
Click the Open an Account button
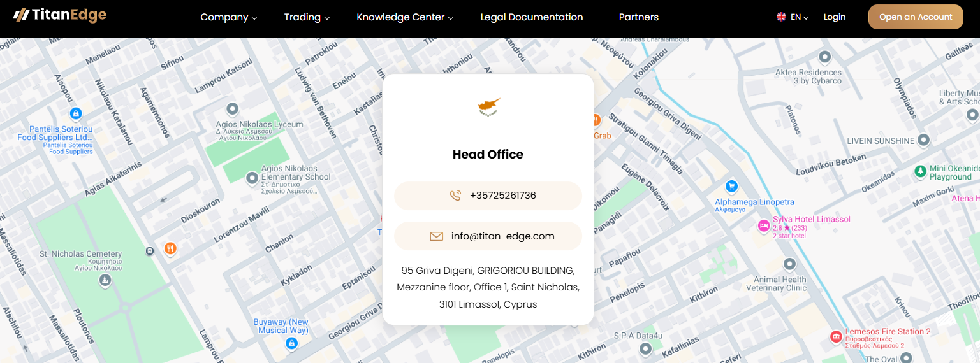[916, 17]
